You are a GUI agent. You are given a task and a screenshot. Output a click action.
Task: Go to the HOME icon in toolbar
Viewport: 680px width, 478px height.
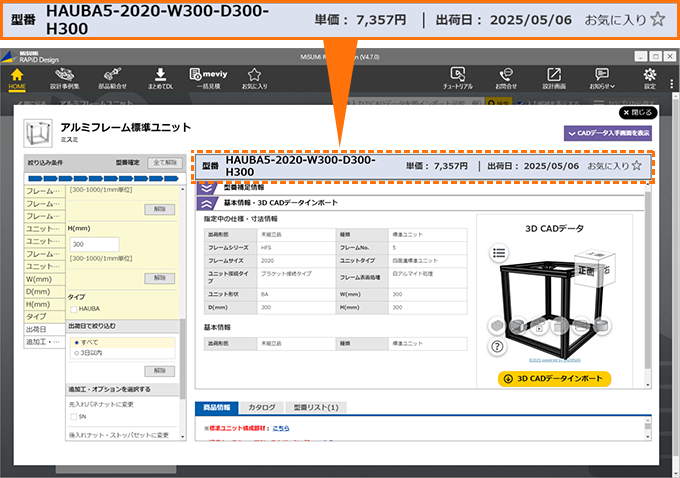[17, 78]
